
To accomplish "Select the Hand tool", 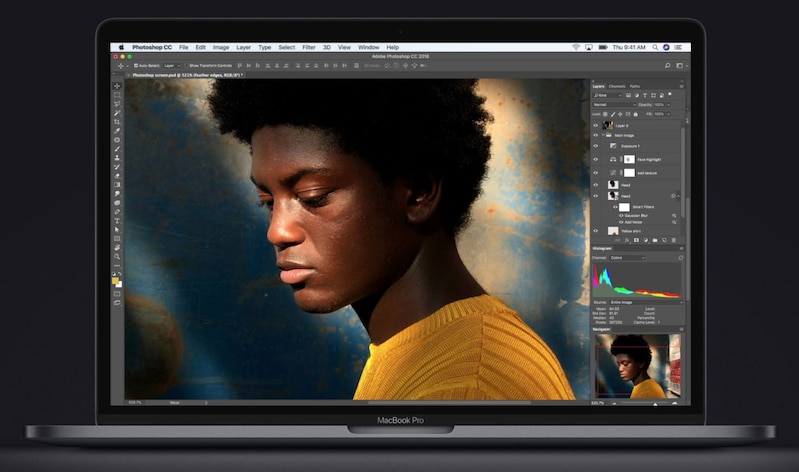I will click(x=117, y=248).
